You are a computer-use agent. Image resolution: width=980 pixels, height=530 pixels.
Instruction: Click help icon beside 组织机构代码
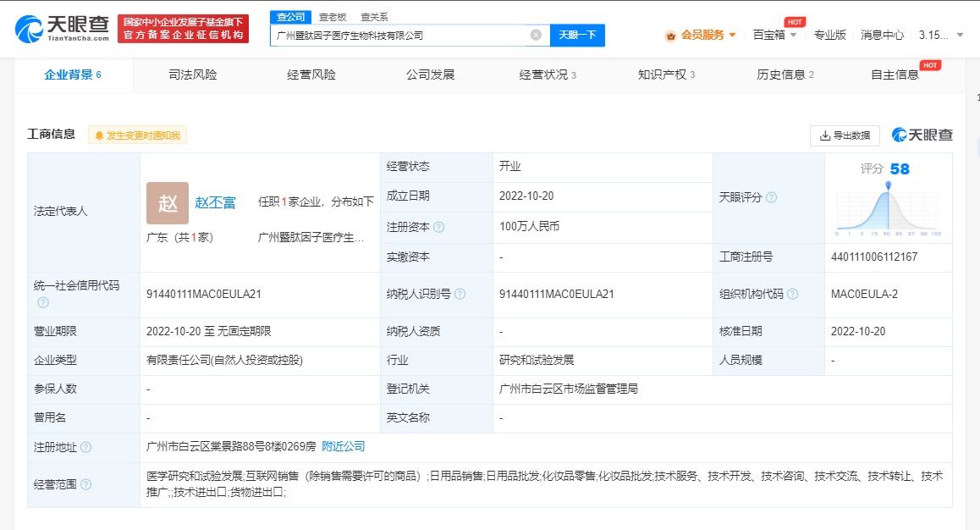(792, 295)
